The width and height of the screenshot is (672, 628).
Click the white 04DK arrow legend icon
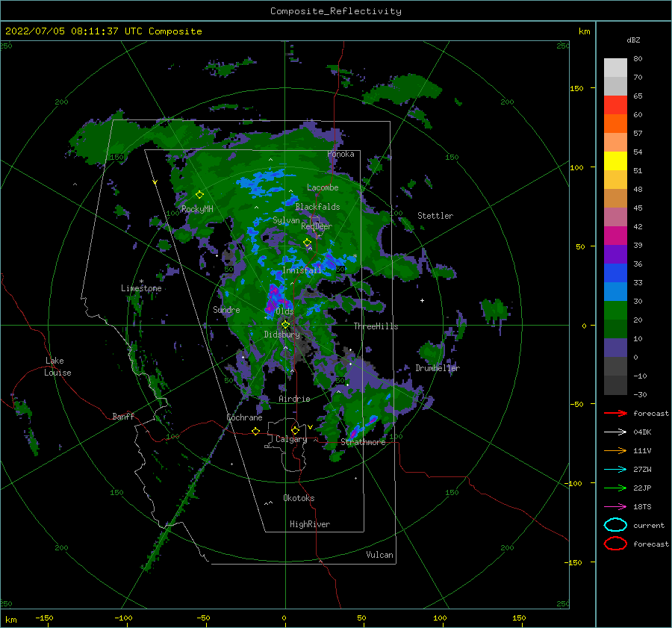615,432
